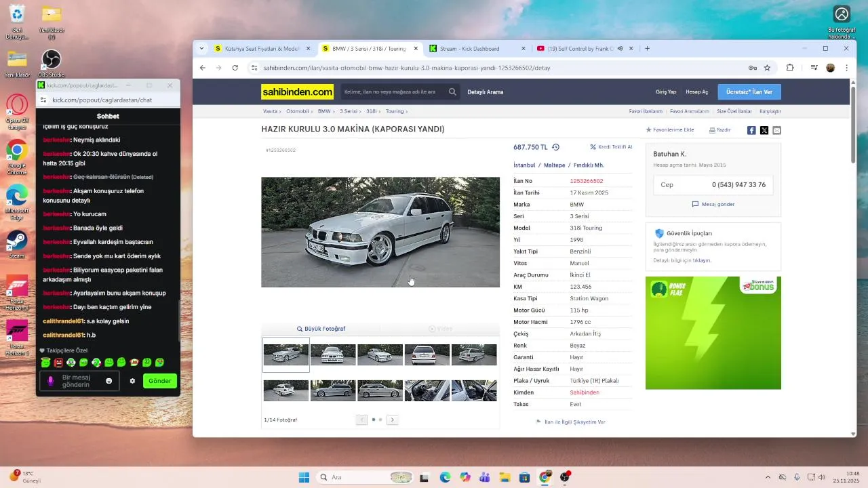Open Detaylı Arama
868x488 pixels.
pos(485,91)
